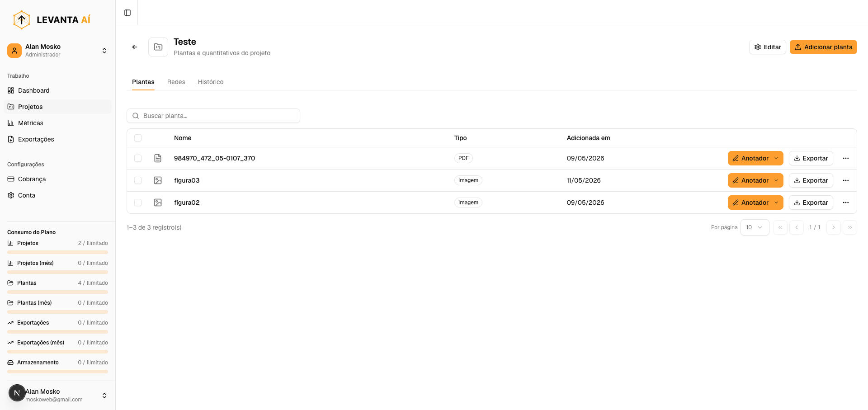
Task: Click the Levanta AI logo
Action: 52,19
